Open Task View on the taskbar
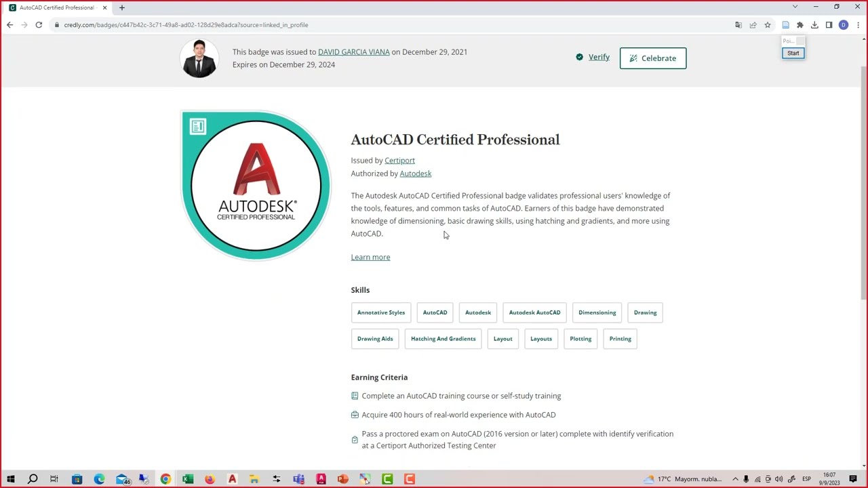 (54, 479)
